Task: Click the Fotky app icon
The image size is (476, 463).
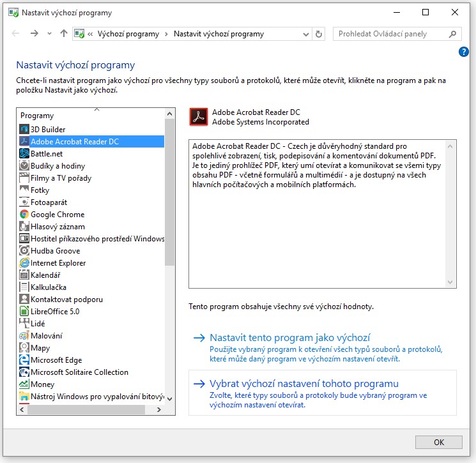Action: (24, 190)
